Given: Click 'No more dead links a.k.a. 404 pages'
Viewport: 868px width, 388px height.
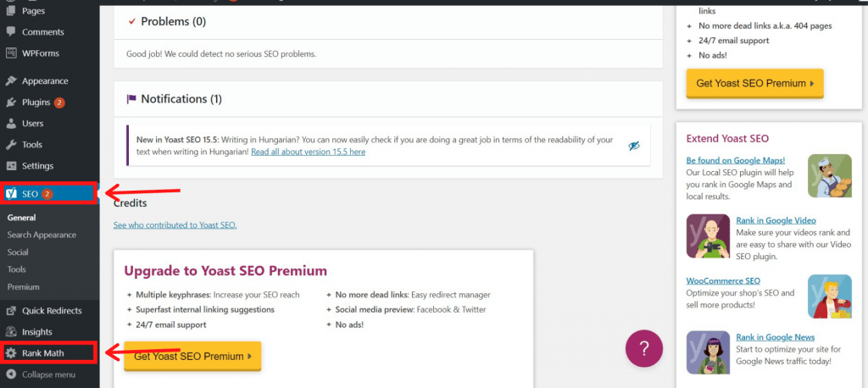Looking at the screenshot, I should tap(765, 25).
